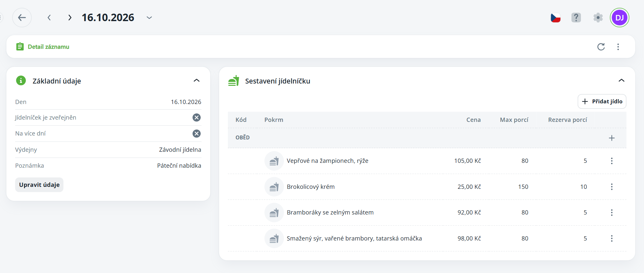Collapse the Základní údaje panel
Image resolution: width=644 pixels, height=273 pixels.
pos(196,81)
